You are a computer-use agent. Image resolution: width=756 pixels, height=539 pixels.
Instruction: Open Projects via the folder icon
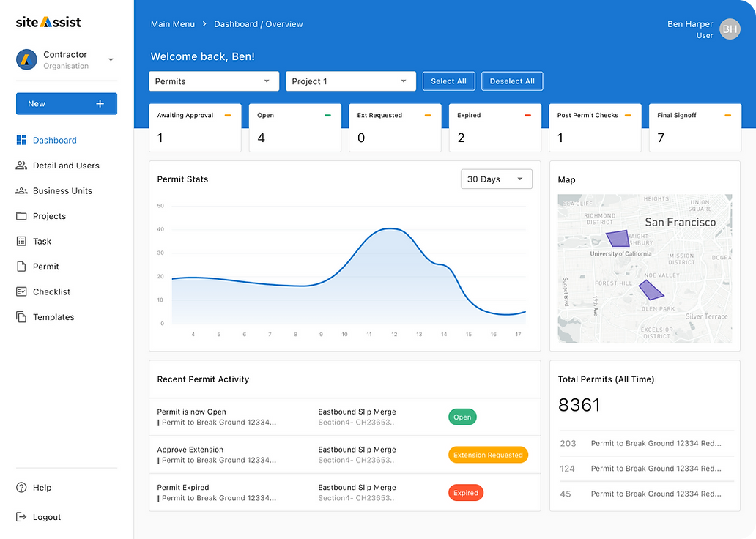(x=21, y=216)
